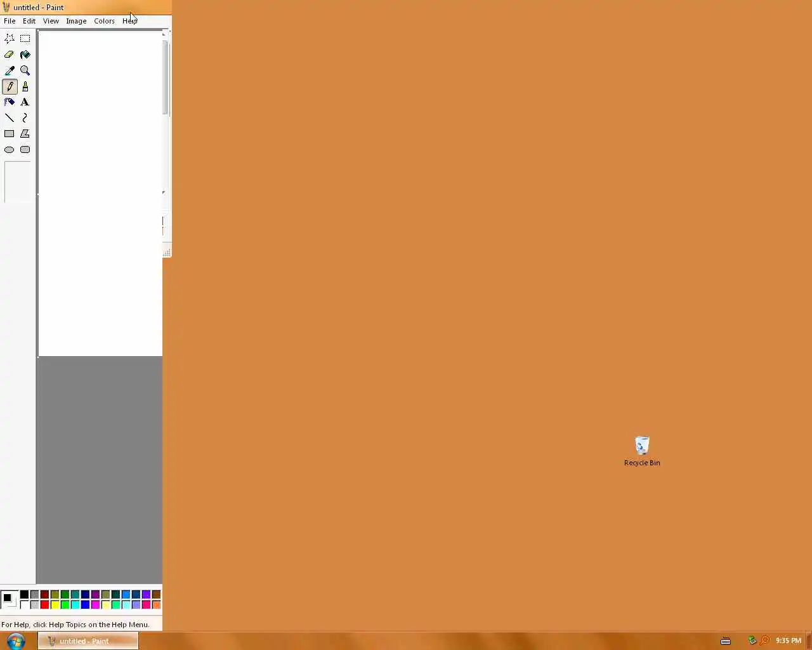
Task: Choose the straight Line tool
Action: pyautogui.click(x=10, y=118)
